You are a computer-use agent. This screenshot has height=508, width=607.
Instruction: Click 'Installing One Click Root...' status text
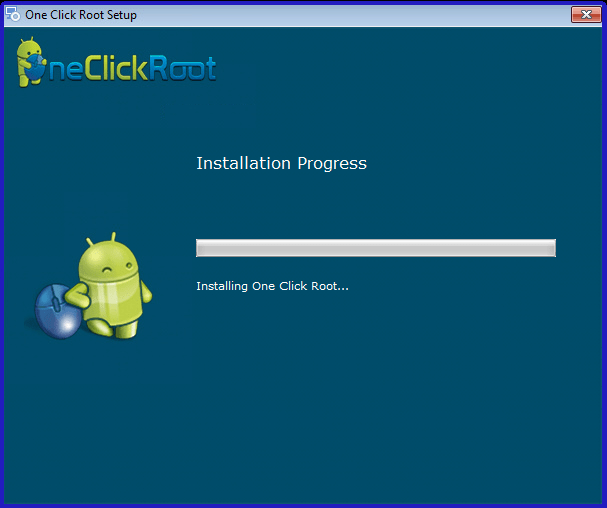[272, 286]
